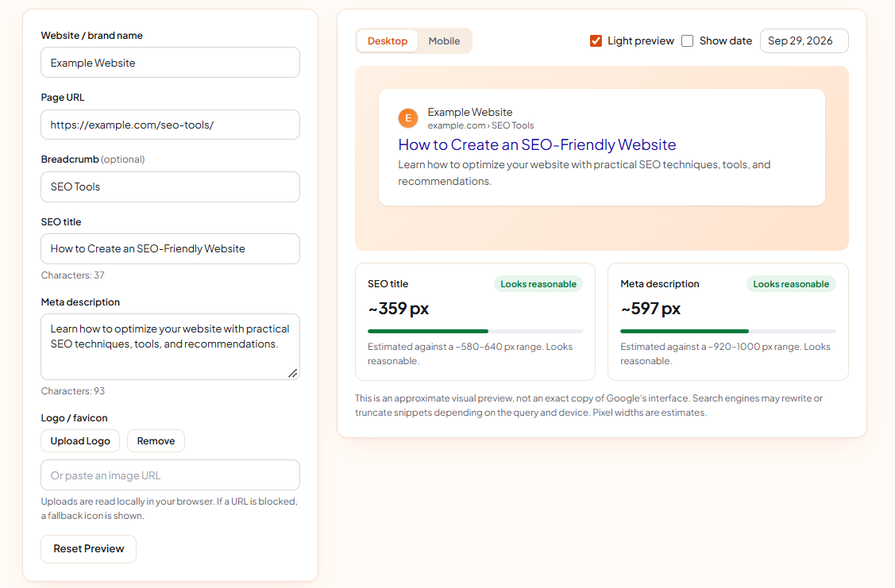Click the Remove logo button
The image size is (895, 588).
(x=156, y=441)
